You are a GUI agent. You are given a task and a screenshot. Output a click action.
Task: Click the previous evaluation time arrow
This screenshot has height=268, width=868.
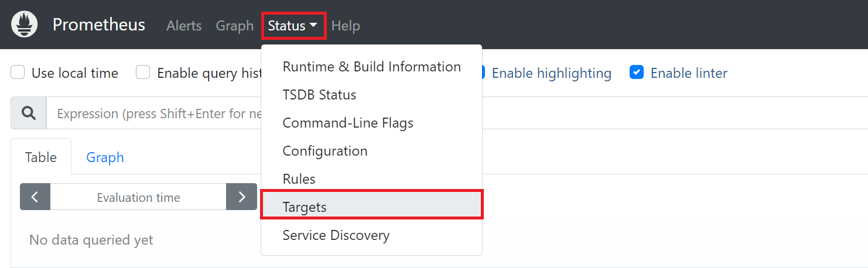point(35,197)
